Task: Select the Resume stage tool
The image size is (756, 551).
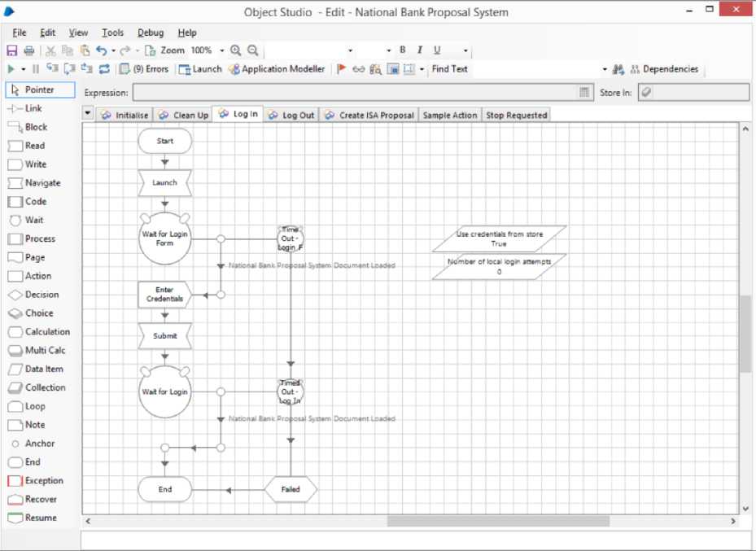Action: (x=33, y=518)
